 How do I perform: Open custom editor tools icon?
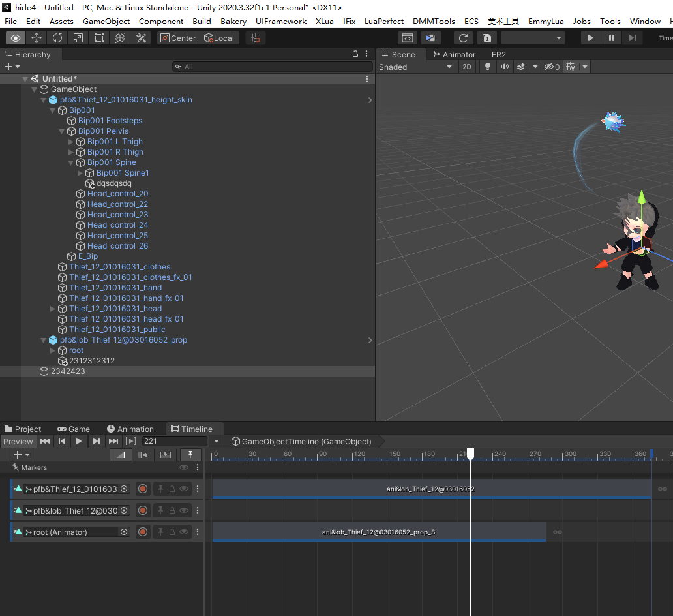point(141,38)
